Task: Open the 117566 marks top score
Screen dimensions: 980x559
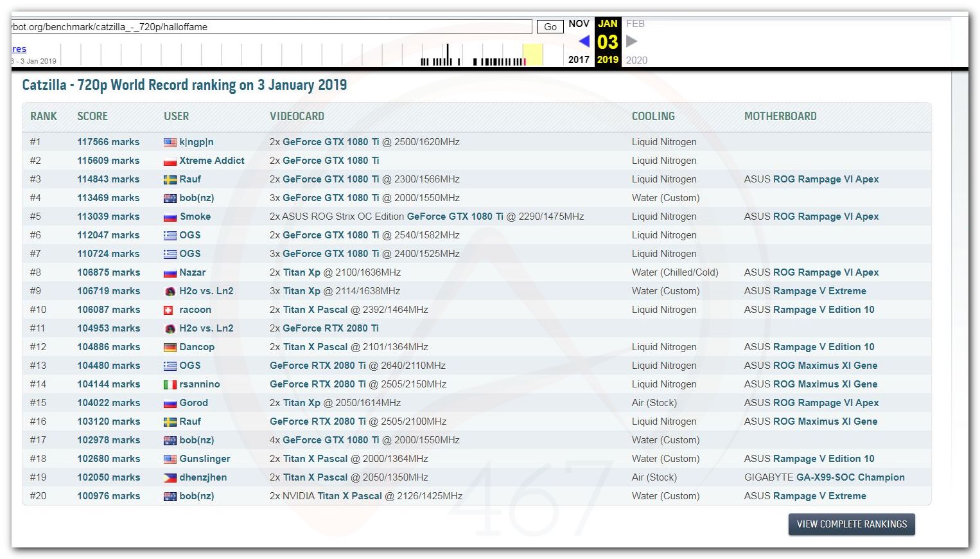Action: point(108,142)
